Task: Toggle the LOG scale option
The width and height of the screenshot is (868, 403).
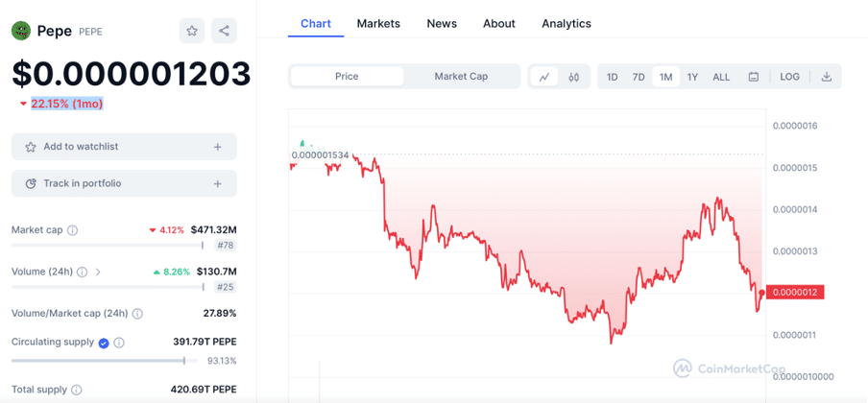Action: 789,77
